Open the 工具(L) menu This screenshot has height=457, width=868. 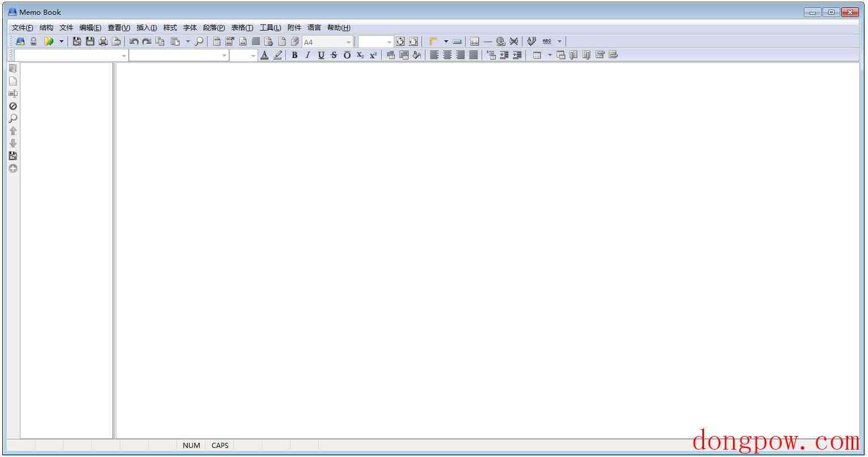click(x=270, y=28)
